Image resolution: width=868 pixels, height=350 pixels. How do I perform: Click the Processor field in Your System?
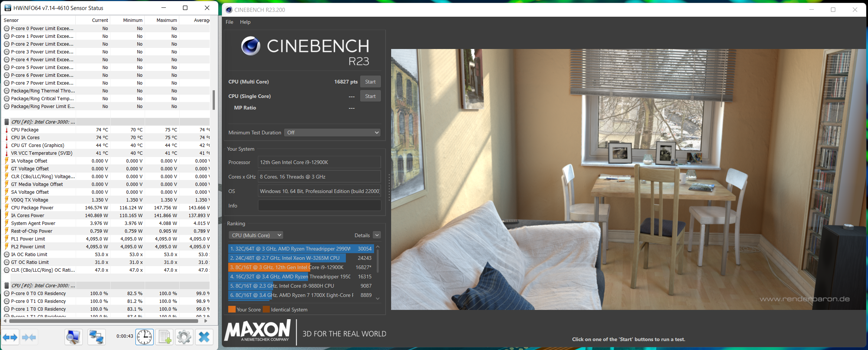coord(320,162)
